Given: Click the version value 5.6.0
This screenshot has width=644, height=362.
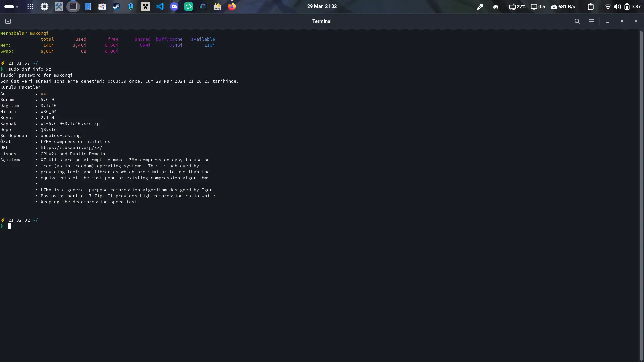Looking at the screenshot, I should 47,100.
